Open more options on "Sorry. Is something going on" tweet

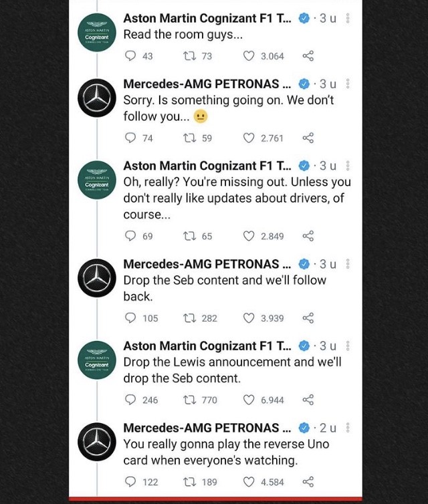(x=348, y=84)
